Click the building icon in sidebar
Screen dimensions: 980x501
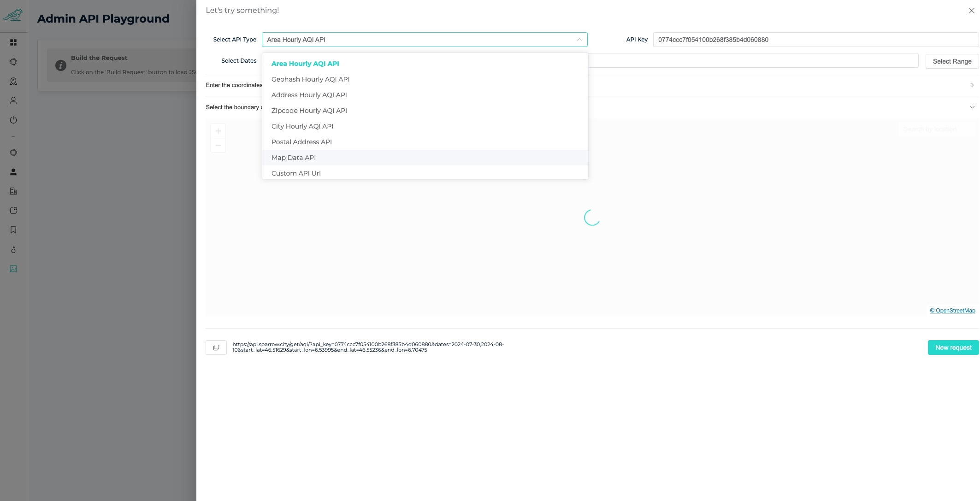(13, 191)
